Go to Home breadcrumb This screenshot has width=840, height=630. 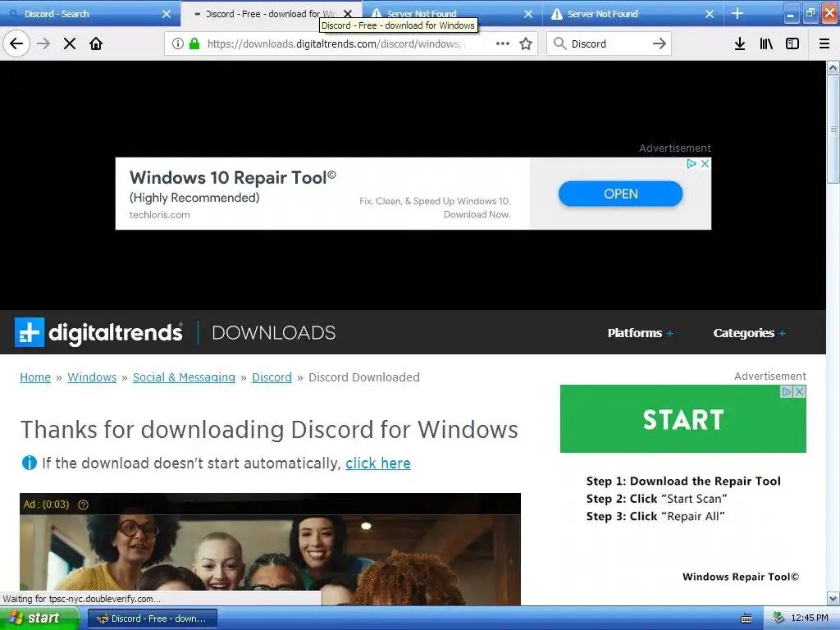35,377
